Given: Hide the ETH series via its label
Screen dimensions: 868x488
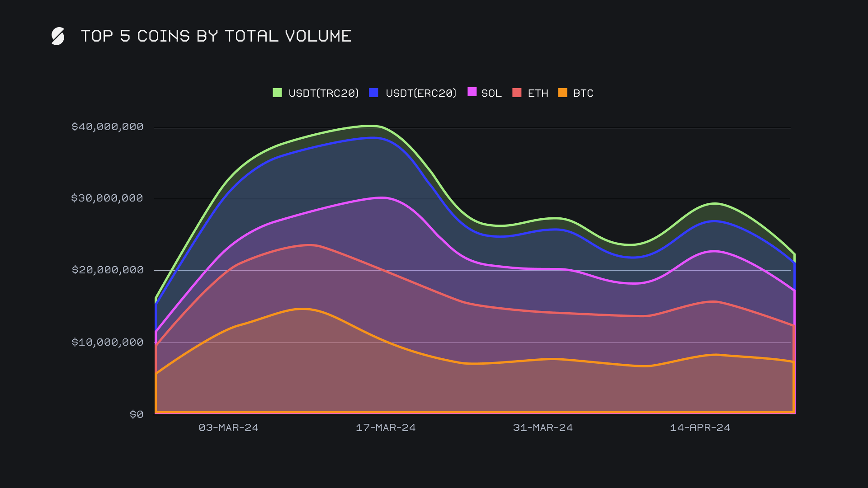Looking at the screenshot, I should pyautogui.click(x=538, y=93).
